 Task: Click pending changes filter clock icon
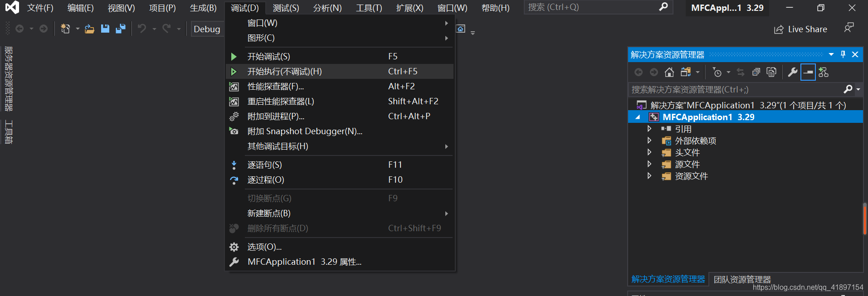717,72
